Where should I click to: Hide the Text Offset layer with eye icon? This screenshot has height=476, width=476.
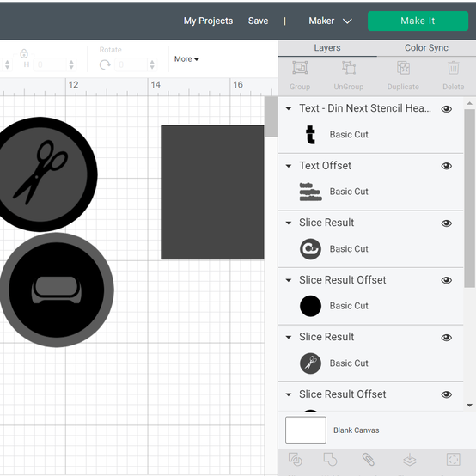pyautogui.click(x=446, y=166)
